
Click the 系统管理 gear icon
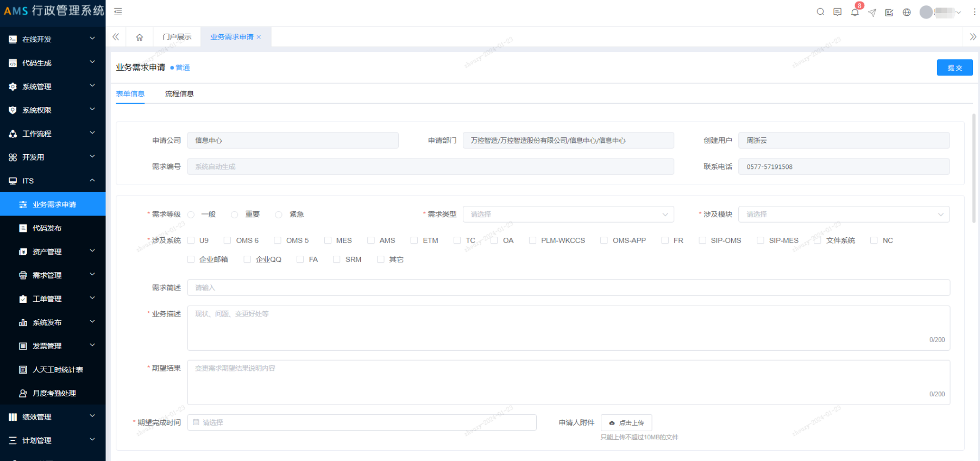12,86
